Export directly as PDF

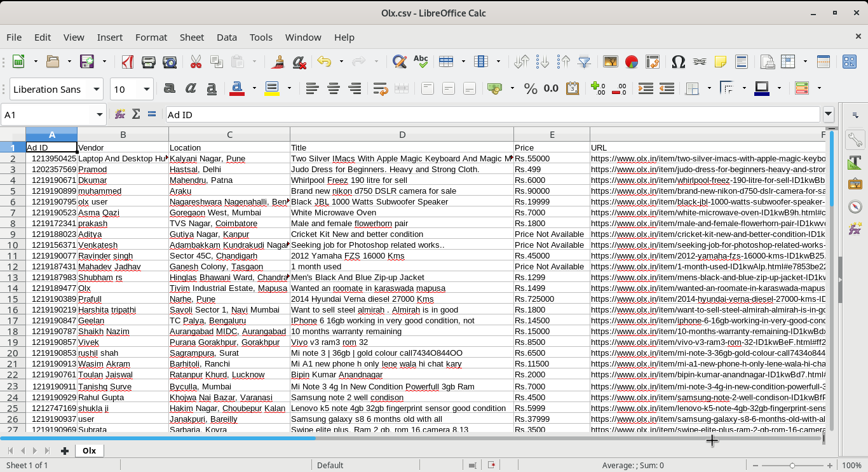127,62
